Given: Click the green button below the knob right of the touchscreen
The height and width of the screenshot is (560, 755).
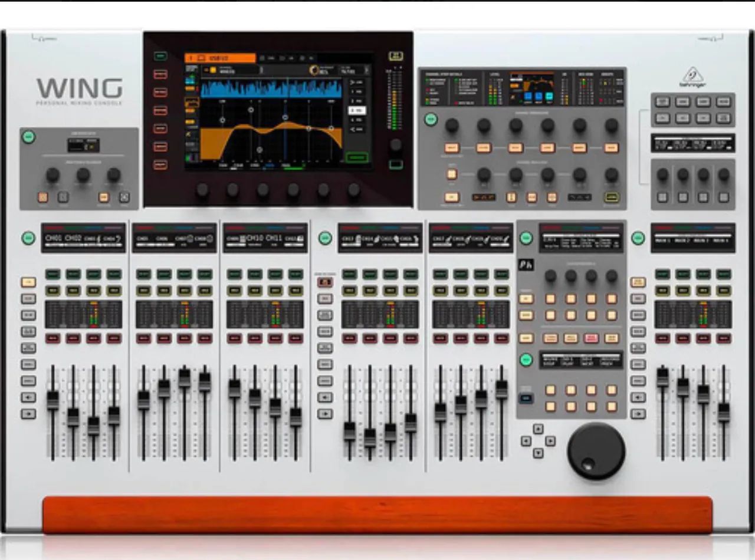Looking at the screenshot, I should (396, 164).
